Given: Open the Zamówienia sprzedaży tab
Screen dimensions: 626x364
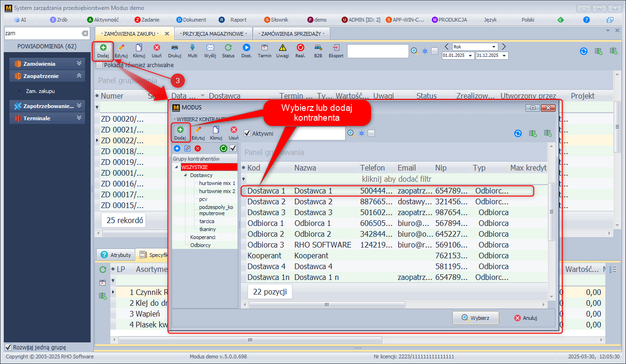Looking at the screenshot, I should 291,34.
